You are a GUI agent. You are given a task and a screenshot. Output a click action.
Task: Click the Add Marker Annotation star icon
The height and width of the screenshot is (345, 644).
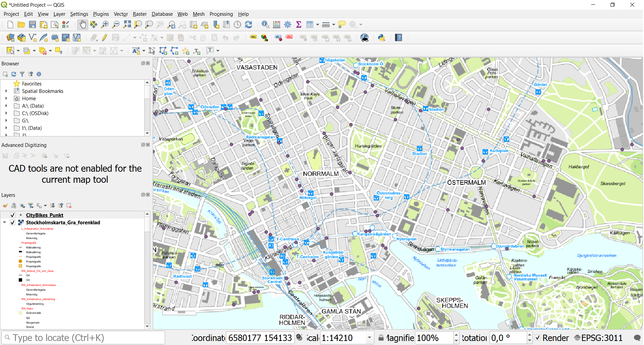tap(186, 51)
